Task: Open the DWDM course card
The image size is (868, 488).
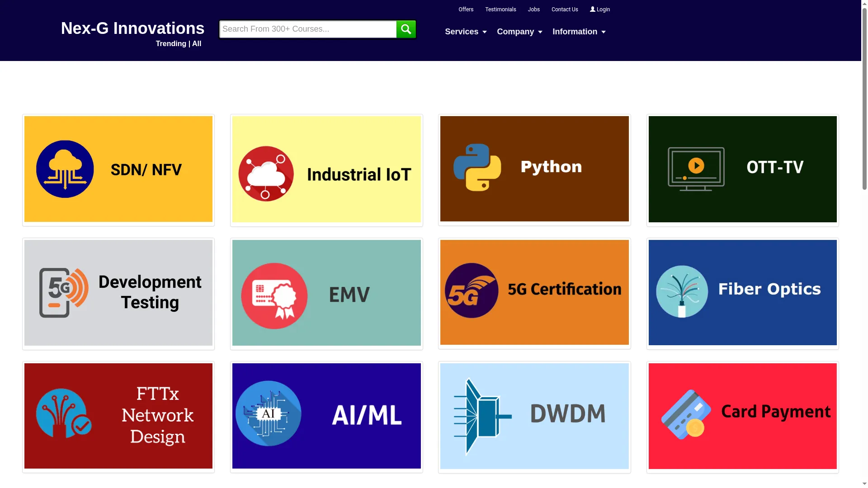Action: coord(534,417)
